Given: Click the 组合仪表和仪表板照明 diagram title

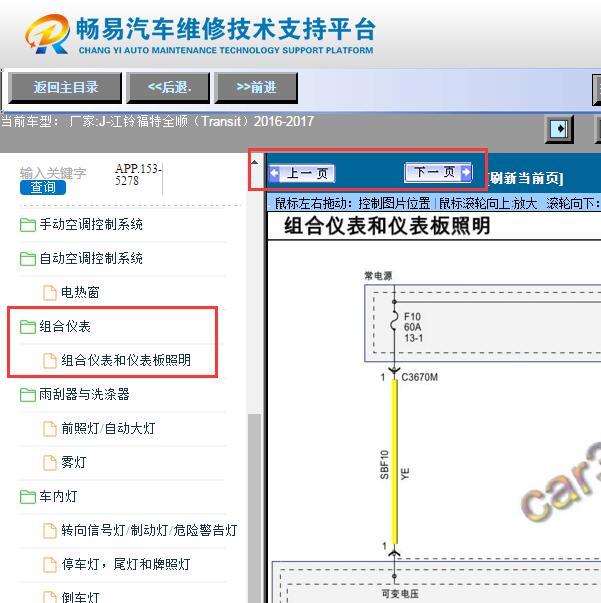Looking at the screenshot, I should (387, 226).
